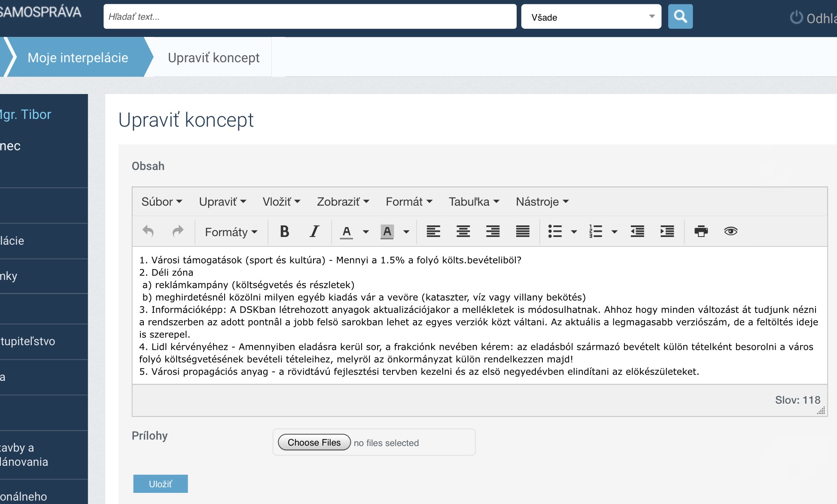The width and height of the screenshot is (837, 504).
Task: Justify the text
Action: pyautogui.click(x=523, y=231)
